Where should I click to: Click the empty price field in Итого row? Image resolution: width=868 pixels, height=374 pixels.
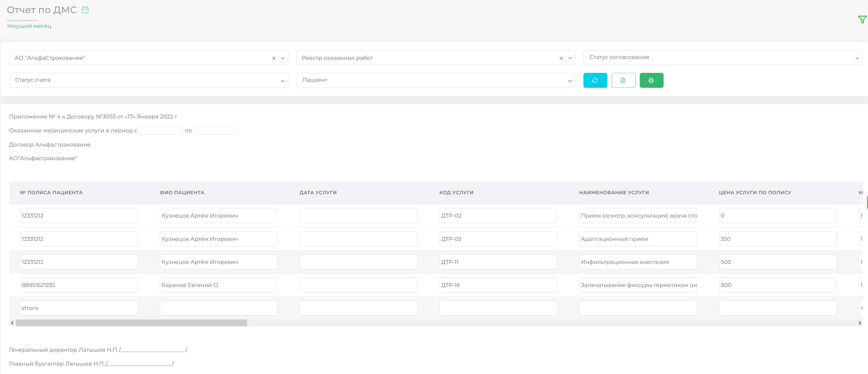pyautogui.click(x=778, y=308)
